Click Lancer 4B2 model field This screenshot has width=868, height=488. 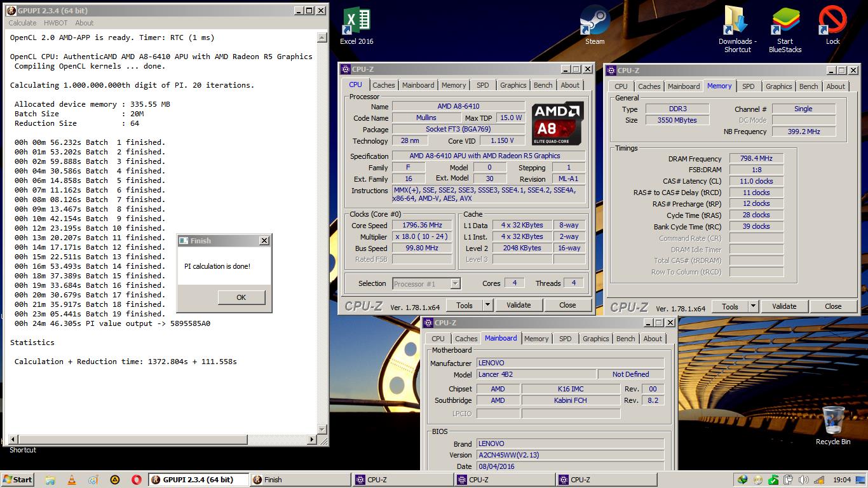tap(536, 374)
